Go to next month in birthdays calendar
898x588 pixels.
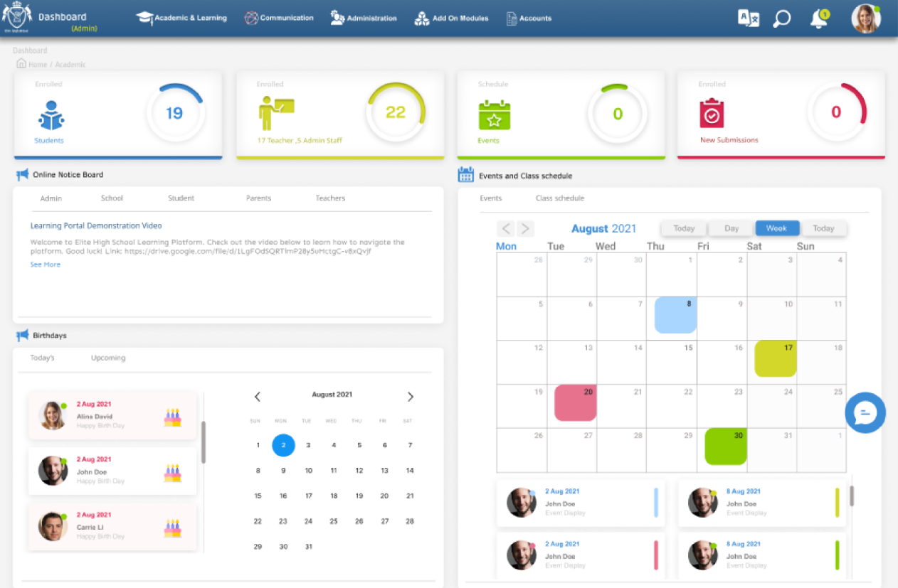pyautogui.click(x=410, y=397)
